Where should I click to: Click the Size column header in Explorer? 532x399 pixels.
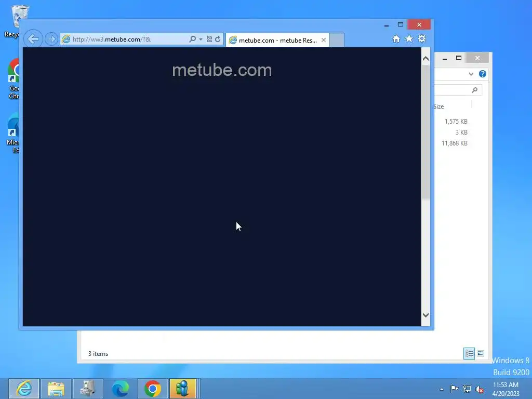(438, 107)
